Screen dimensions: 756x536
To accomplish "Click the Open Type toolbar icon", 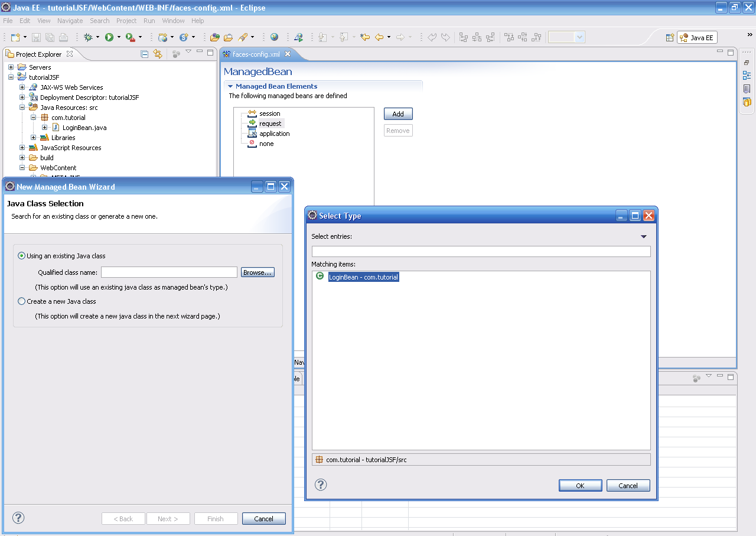I will coord(214,37).
